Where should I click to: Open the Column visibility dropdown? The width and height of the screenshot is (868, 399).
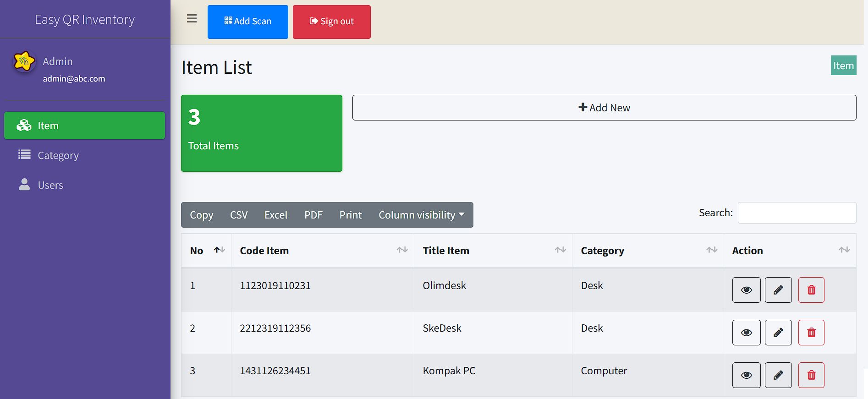[421, 215]
